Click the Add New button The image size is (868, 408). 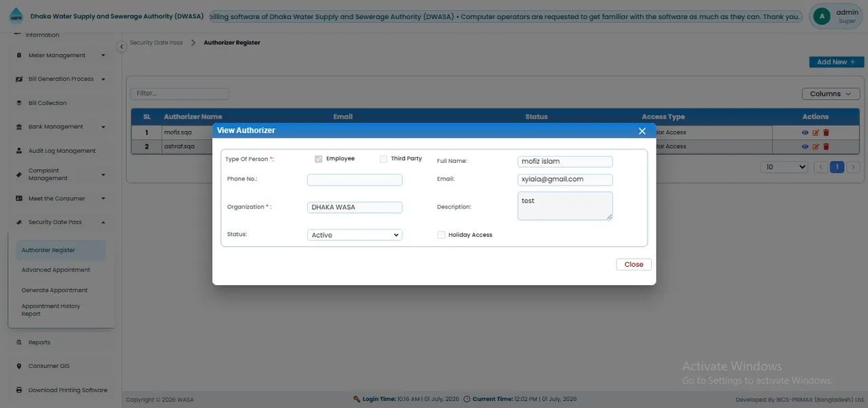(836, 62)
